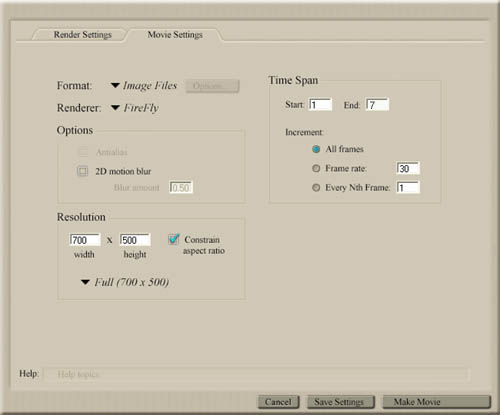500x415 pixels.
Task: Enable the 2D motion blur checkbox
Action: point(83,171)
